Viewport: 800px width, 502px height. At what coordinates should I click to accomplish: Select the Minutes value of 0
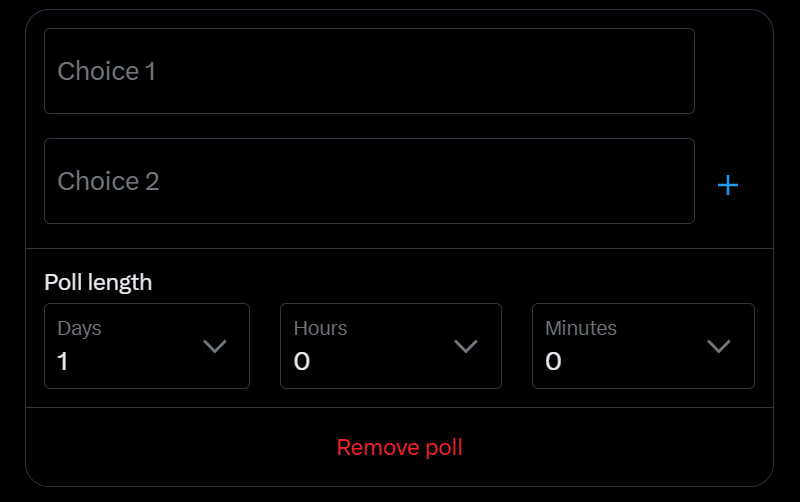tap(553, 362)
